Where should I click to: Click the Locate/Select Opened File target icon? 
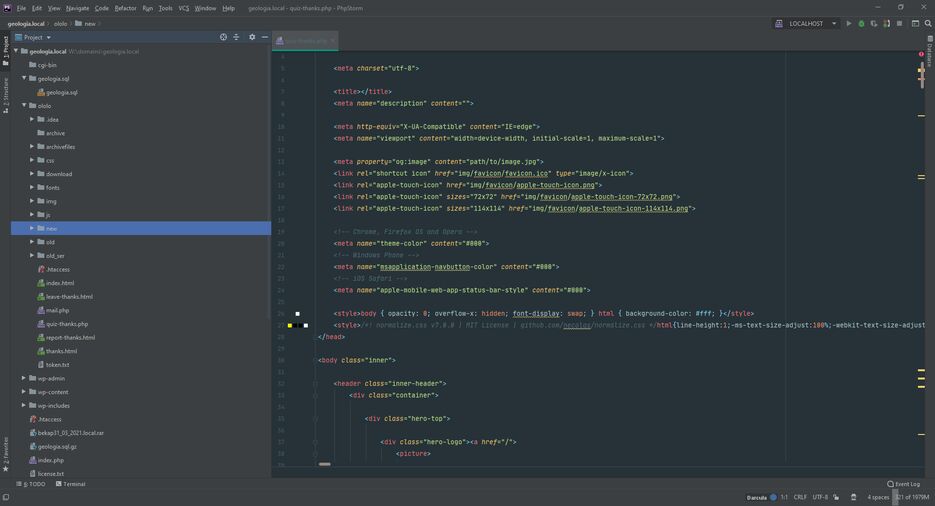pyautogui.click(x=223, y=37)
